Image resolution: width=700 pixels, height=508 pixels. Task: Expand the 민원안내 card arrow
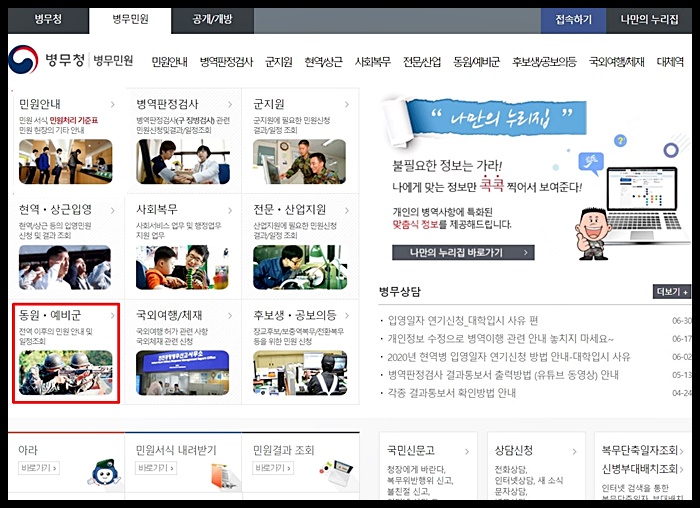click(112, 104)
